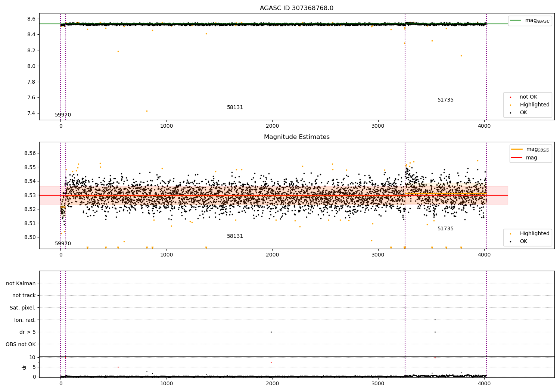Click the 'AGASC ID 307368768.0' plot title
The width and height of the screenshot is (560, 392).
(296, 8)
